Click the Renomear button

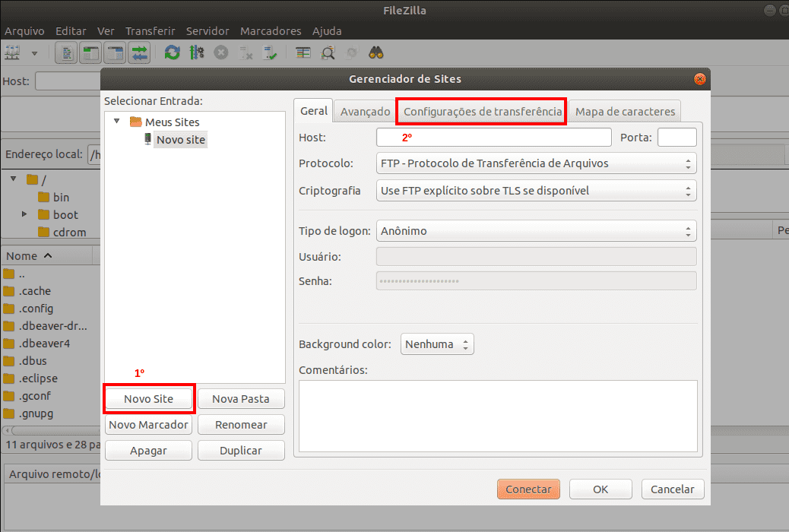click(241, 424)
